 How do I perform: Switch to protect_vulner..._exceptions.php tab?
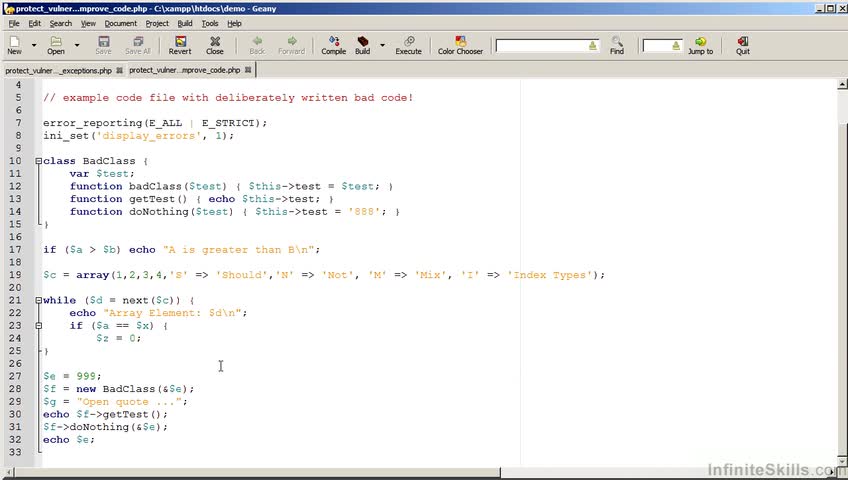[58, 70]
